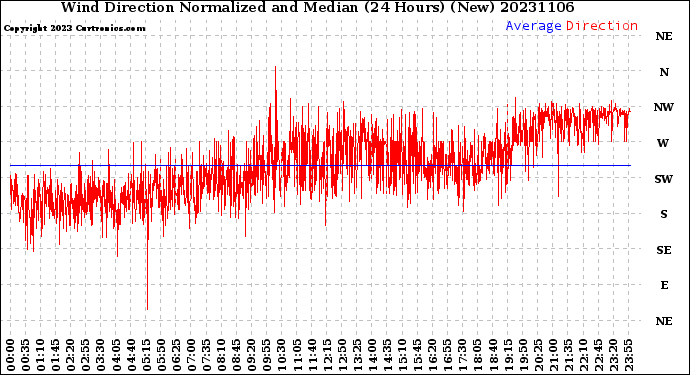Screen dimensions: 690x375
Task: Click the 'SW' axis label
Action: coord(664,179)
